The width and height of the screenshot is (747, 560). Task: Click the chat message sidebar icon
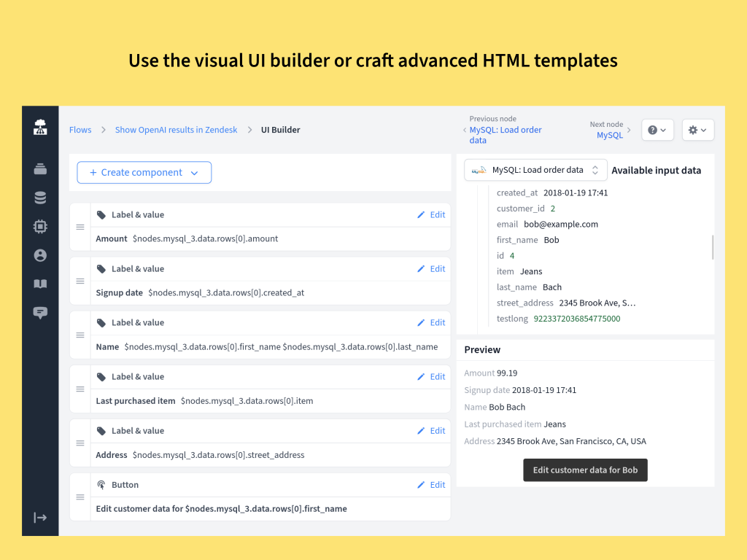click(x=40, y=312)
